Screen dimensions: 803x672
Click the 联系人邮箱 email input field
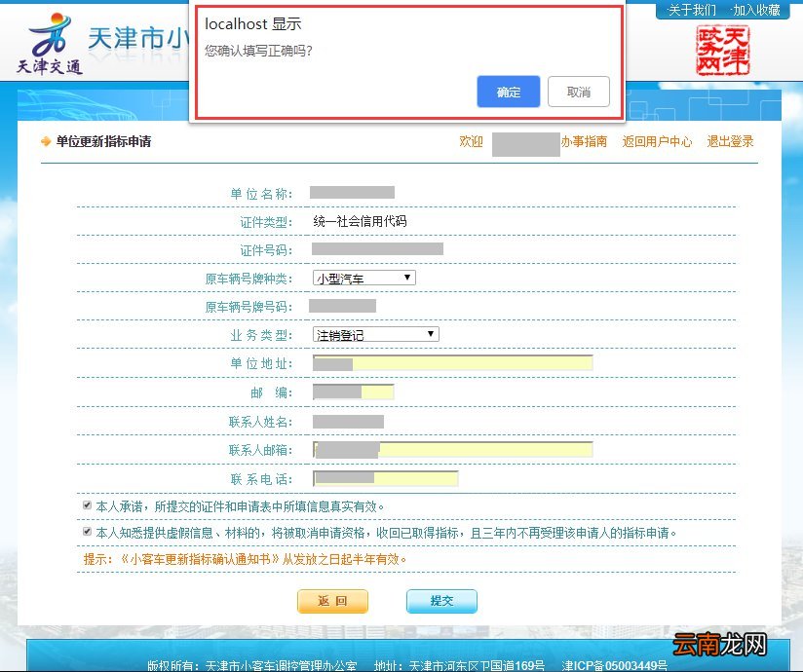point(452,449)
